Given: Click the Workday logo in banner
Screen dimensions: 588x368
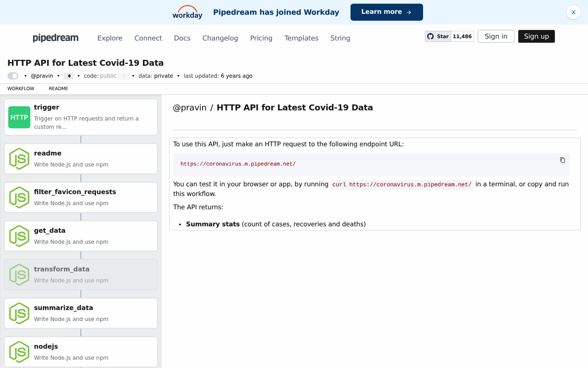Looking at the screenshot, I should point(187,12).
